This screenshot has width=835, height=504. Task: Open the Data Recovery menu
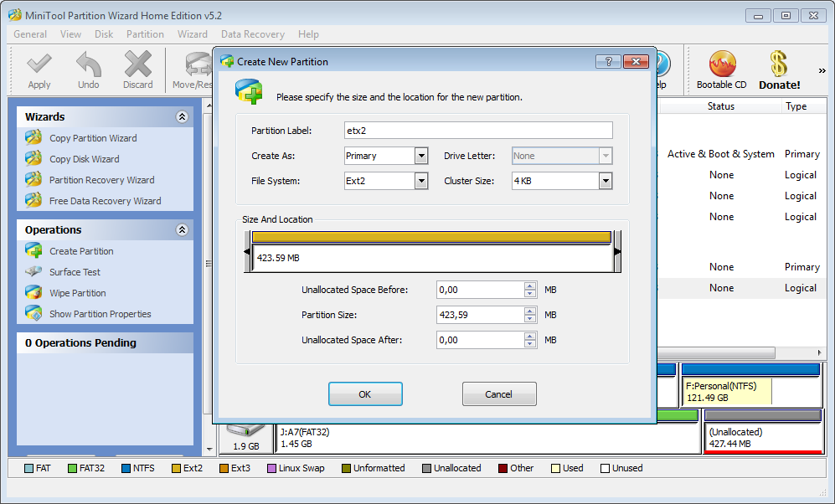253,34
